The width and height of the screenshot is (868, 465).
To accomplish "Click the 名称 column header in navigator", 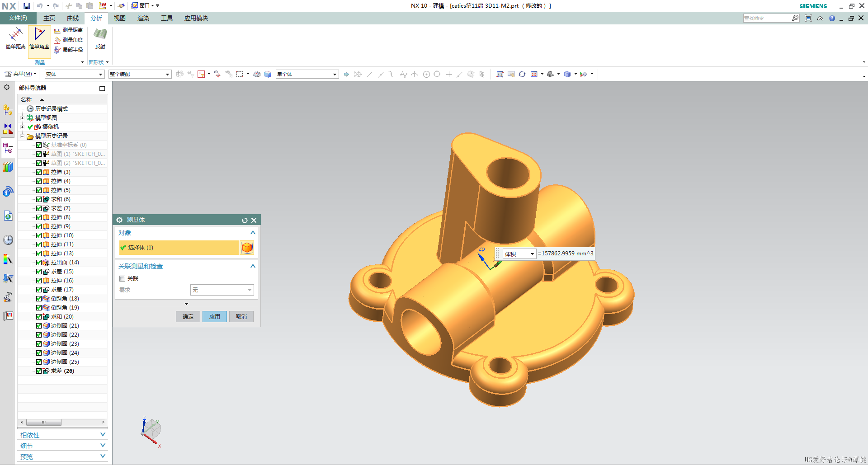I will click(x=62, y=99).
